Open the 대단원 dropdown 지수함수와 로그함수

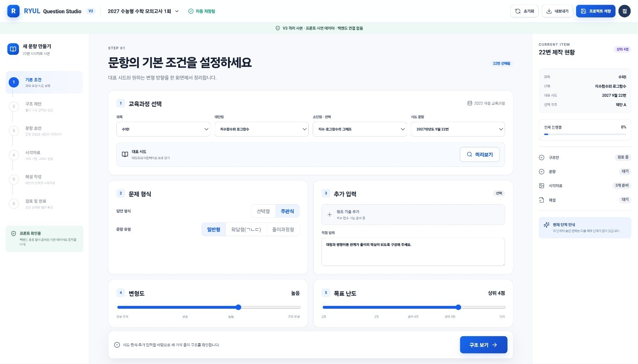[262, 129]
